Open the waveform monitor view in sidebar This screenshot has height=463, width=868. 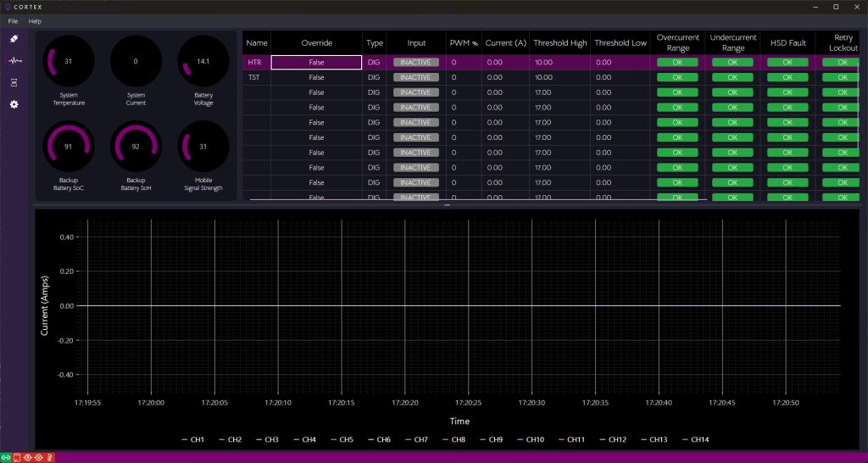[x=14, y=61]
